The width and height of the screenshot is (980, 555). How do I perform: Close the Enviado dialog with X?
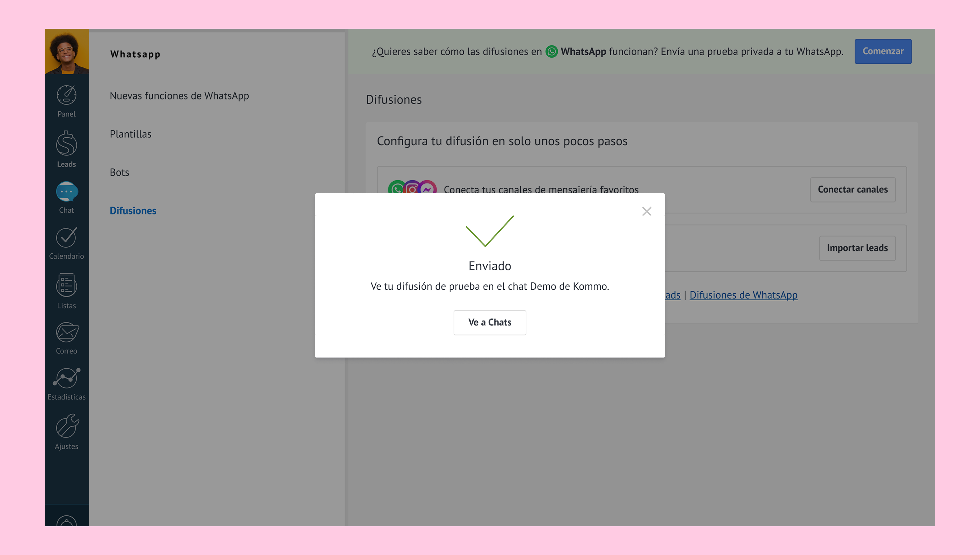[646, 211]
